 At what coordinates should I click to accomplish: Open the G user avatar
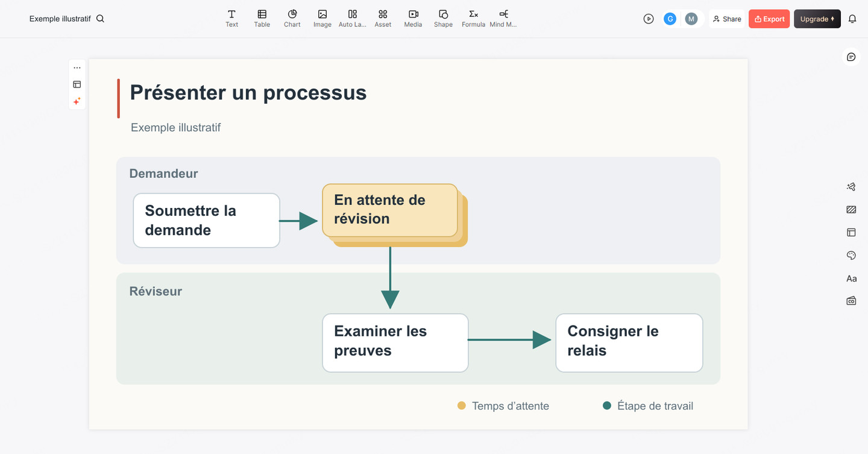click(x=670, y=19)
